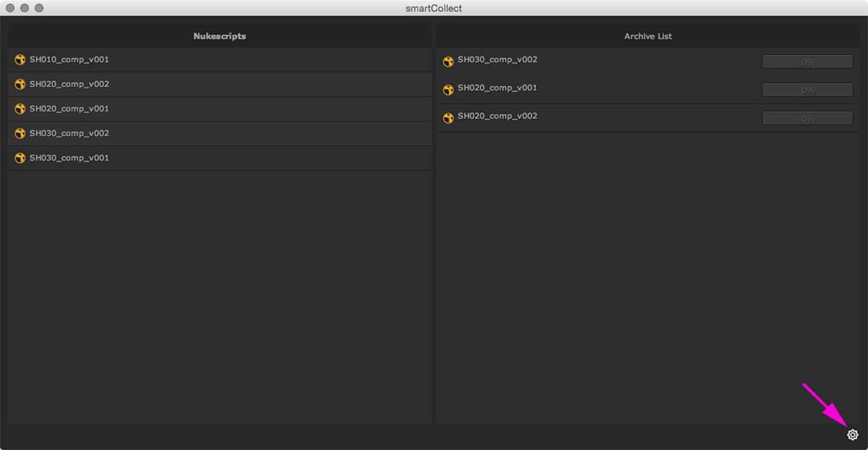This screenshot has height=450, width=868.
Task: Click Nuke icon of SH020_comp_v001 in Nukescripts
Action: (20, 109)
